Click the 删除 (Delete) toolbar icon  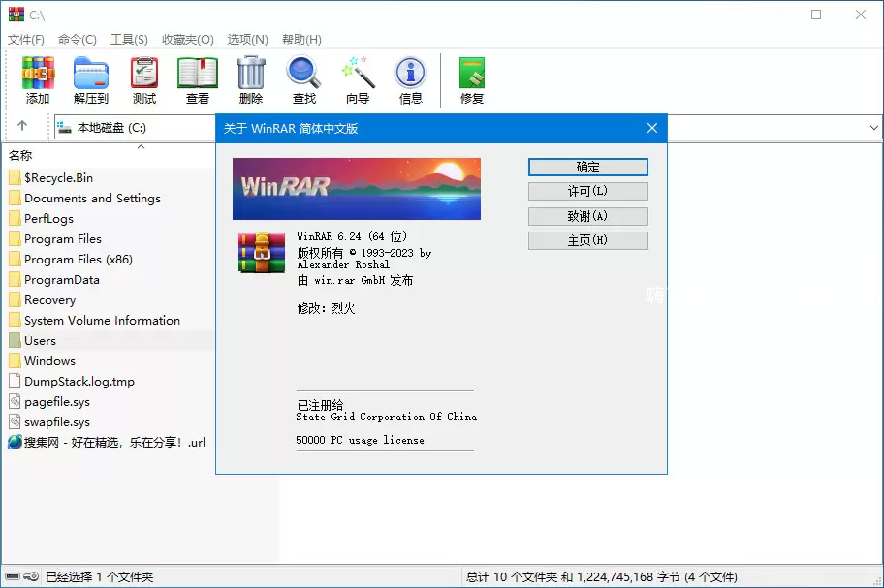(250, 73)
